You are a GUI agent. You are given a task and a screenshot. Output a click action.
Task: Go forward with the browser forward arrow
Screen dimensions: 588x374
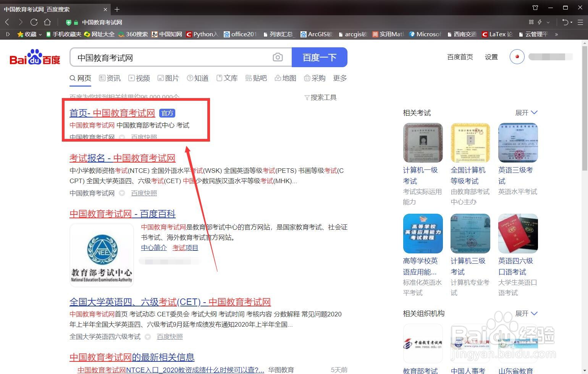pos(21,22)
